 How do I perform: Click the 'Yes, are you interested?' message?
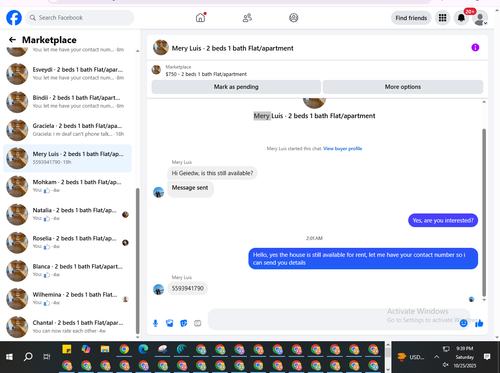pos(443,220)
